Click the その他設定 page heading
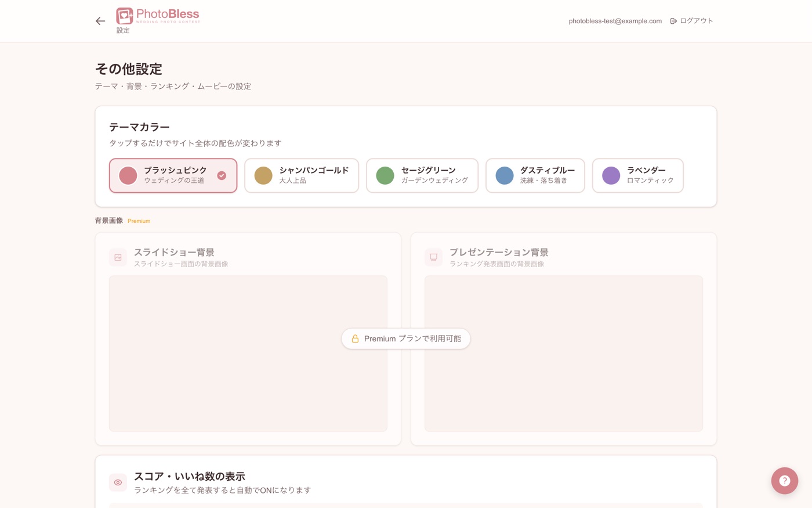 pos(129,69)
